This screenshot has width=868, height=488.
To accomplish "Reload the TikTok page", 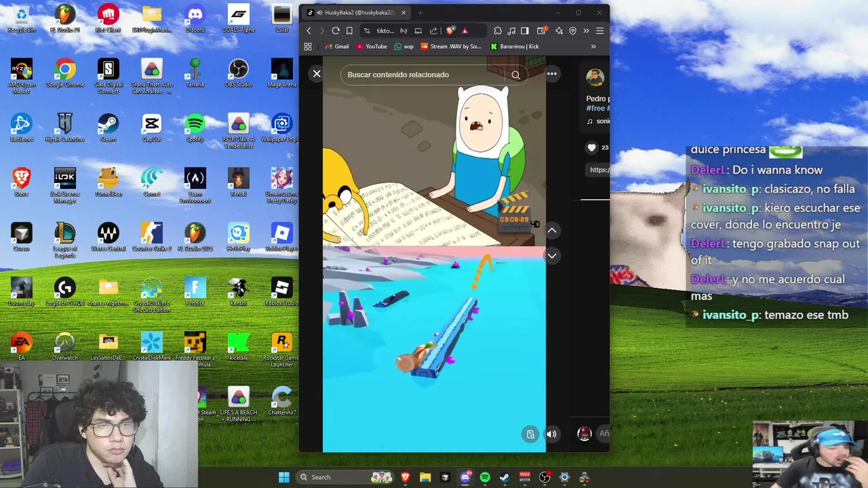I will 336,30.
